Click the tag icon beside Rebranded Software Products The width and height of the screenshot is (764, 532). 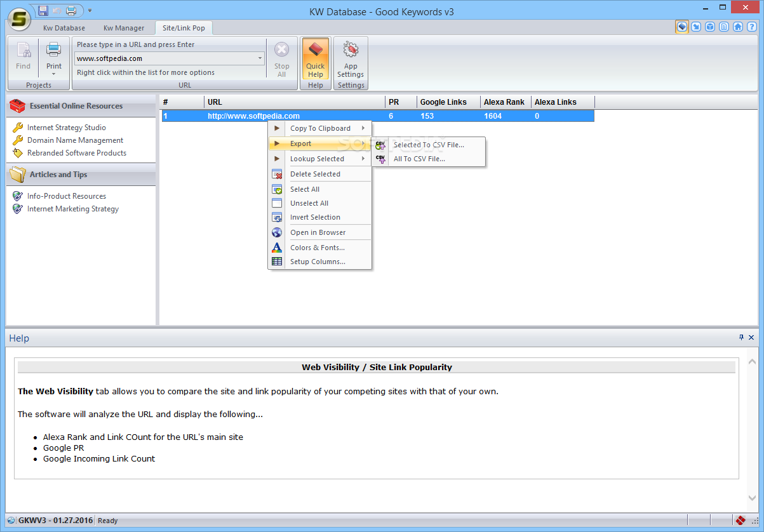18,153
